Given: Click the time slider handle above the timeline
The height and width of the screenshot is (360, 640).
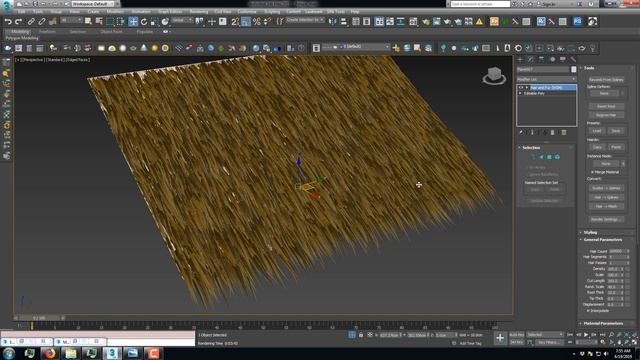Looking at the screenshot, I should coord(39,318).
